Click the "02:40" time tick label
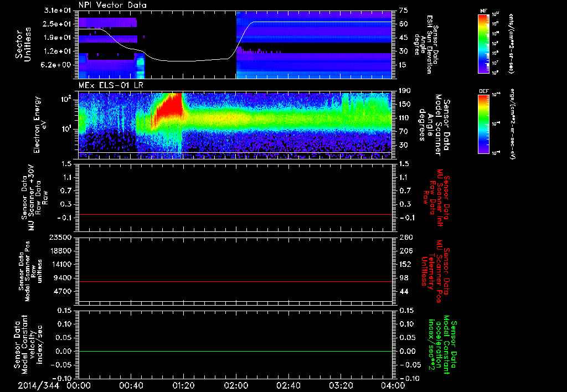Viewport: 567px width, 392px height. click(x=288, y=385)
